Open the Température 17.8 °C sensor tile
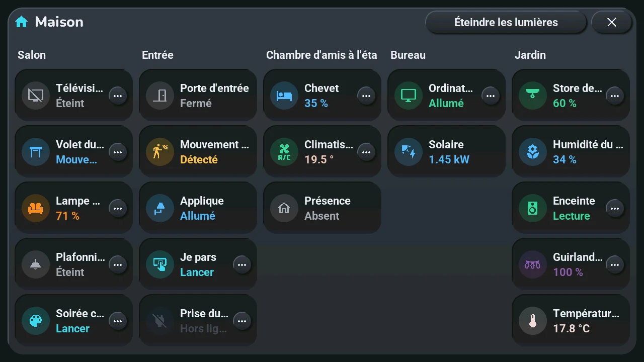 (x=571, y=320)
